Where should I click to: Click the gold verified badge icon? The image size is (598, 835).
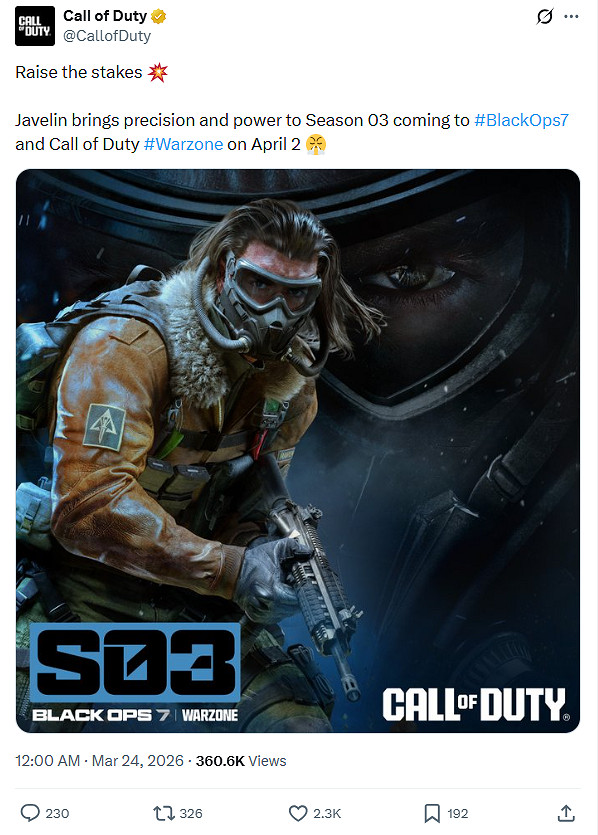click(x=159, y=17)
